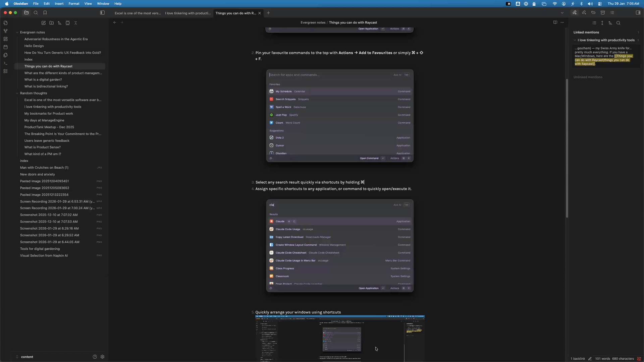This screenshot has height=362, width=644.
Task: Collapse the Evergreen notes folder
Action: click(17, 33)
